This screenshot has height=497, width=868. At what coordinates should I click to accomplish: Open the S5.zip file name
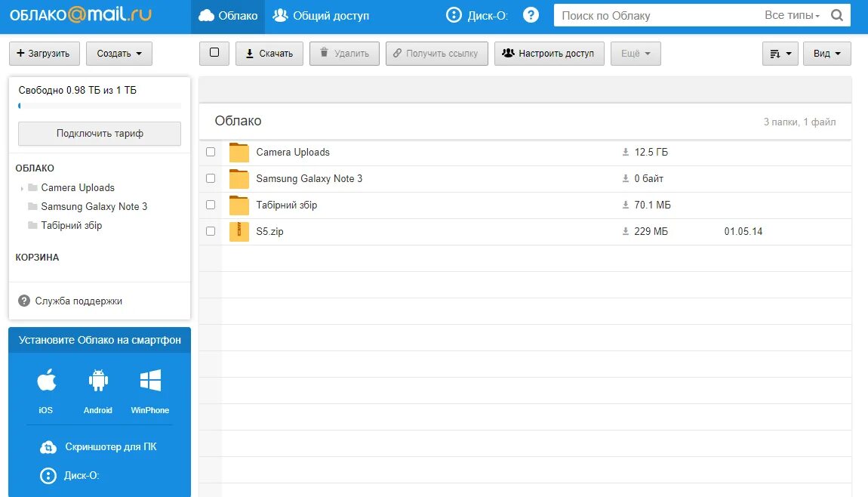pyautogui.click(x=269, y=232)
